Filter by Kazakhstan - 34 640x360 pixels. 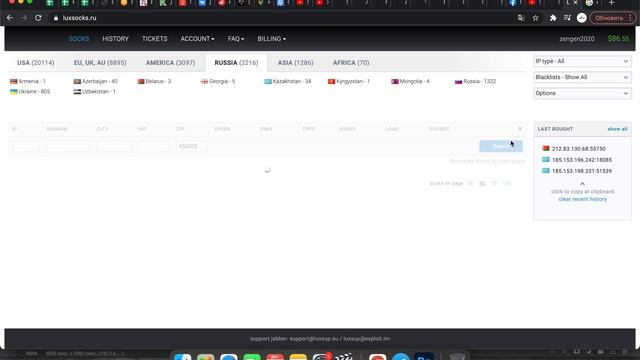pyautogui.click(x=288, y=81)
